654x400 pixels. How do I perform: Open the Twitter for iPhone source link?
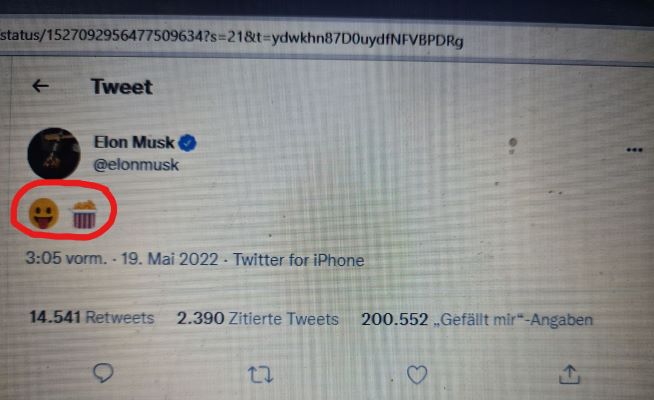pyautogui.click(x=299, y=260)
